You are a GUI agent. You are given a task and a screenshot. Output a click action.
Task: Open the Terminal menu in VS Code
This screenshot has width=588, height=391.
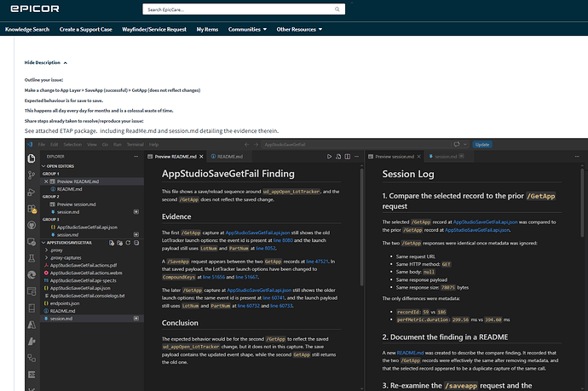pos(135,145)
